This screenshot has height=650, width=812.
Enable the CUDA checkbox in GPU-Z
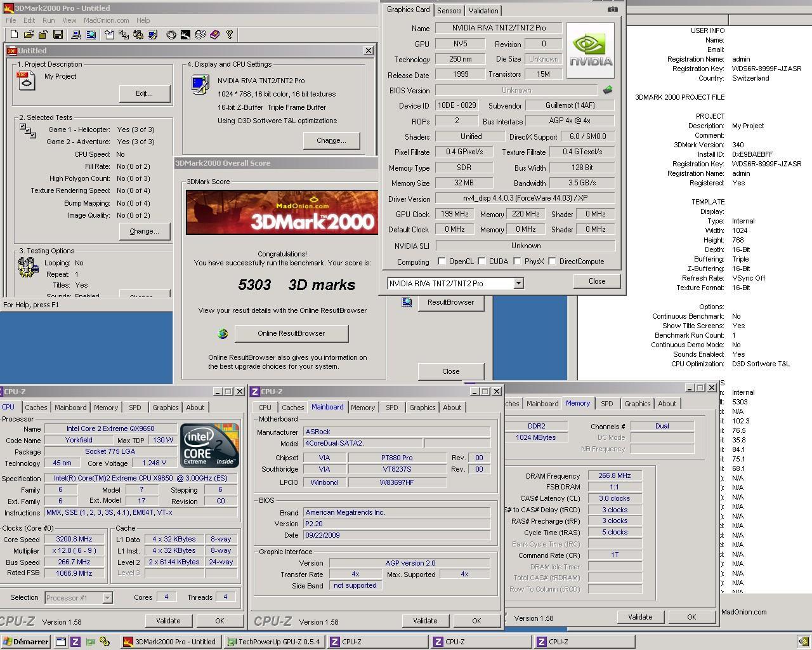pyautogui.click(x=481, y=262)
